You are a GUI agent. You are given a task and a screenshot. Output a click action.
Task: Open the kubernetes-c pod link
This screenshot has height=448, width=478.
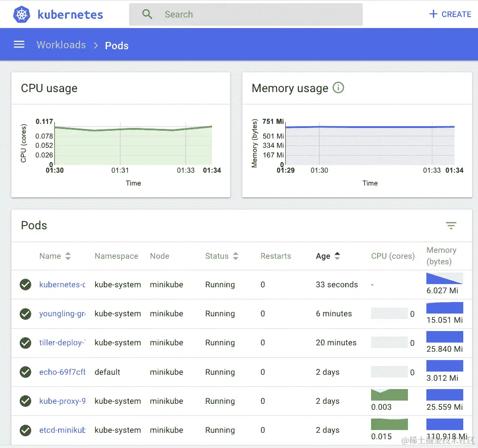point(62,285)
